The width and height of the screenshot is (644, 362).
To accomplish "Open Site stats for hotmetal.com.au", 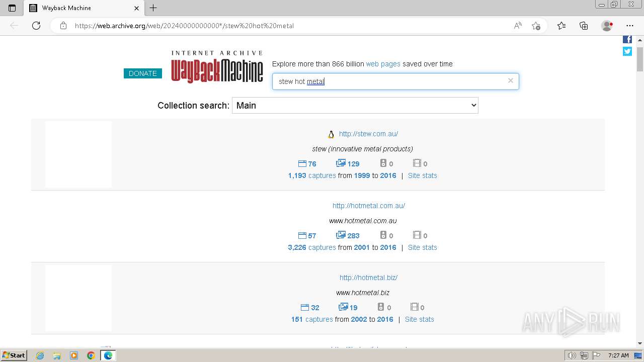I will (422, 247).
